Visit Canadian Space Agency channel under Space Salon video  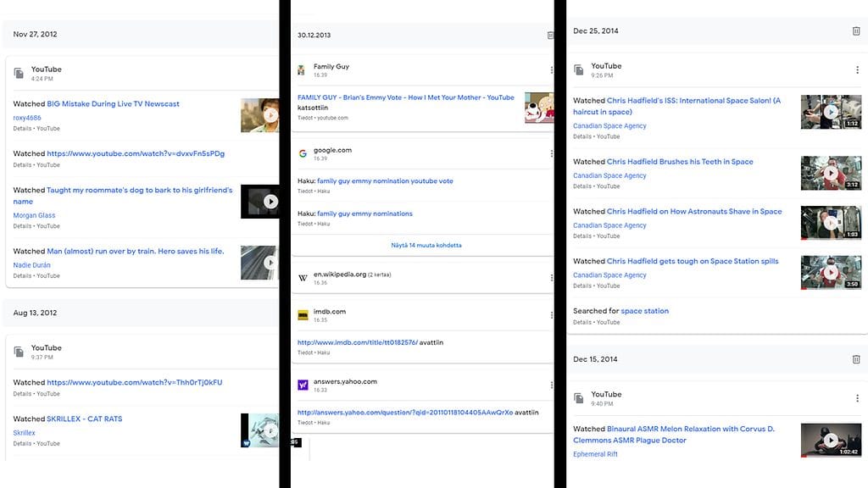coord(609,126)
